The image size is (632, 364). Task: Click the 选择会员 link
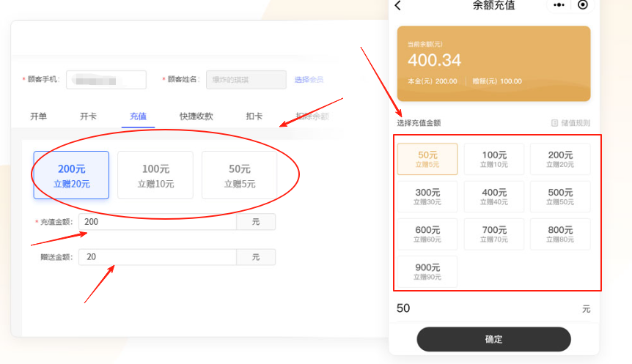tap(309, 79)
